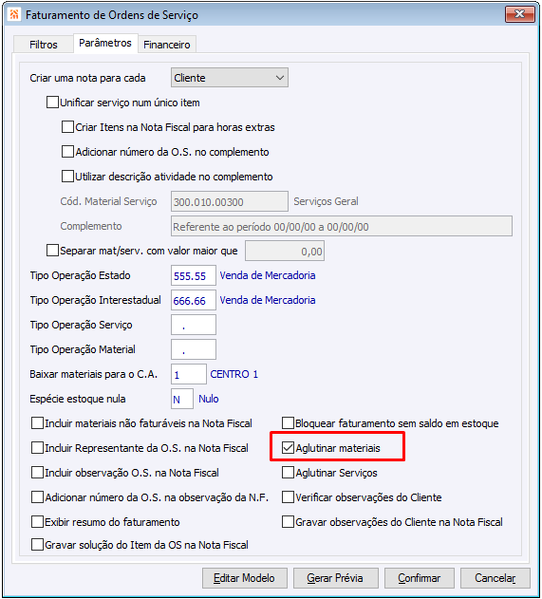Select the 'Baixar materiais para o C.A.' field
Viewport: 542px width, 599px height.
(189, 374)
